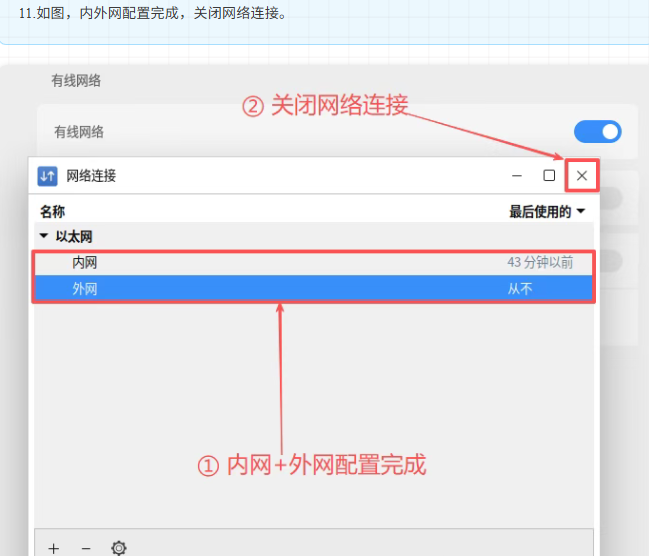Click the 43 分钟以前 last-used cell
The image size is (649, 556).
pos(540,262)
